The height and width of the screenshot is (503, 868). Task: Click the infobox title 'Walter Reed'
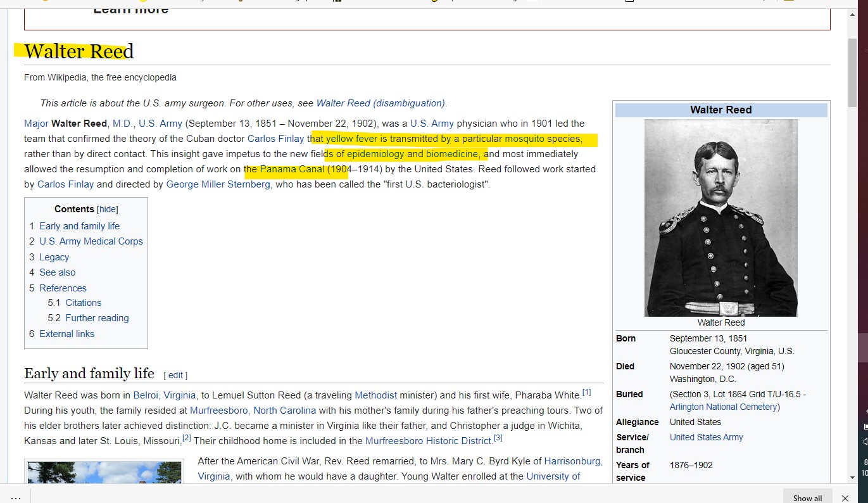coord(721,110)
